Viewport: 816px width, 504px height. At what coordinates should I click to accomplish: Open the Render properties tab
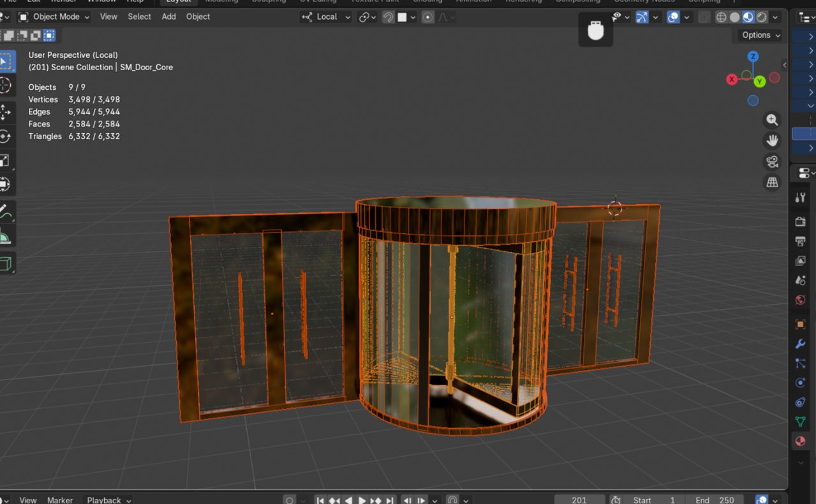click(801, 222)
